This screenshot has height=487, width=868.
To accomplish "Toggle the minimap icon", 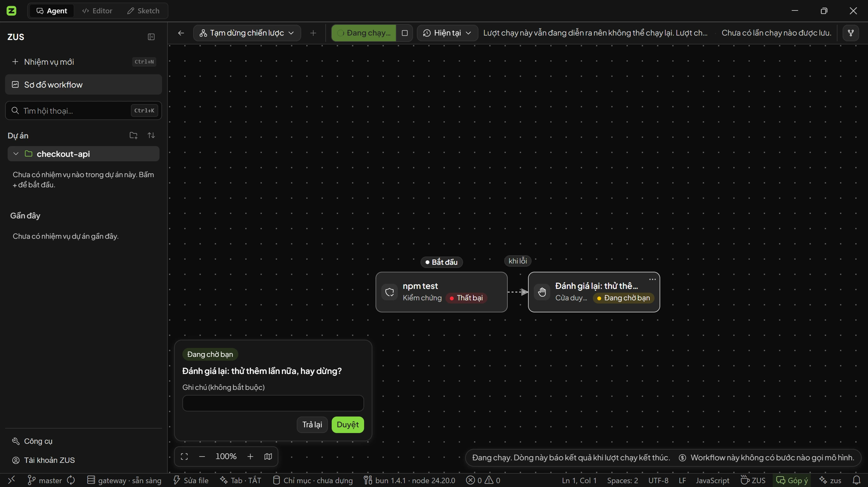I will click(x=268, y=457).
